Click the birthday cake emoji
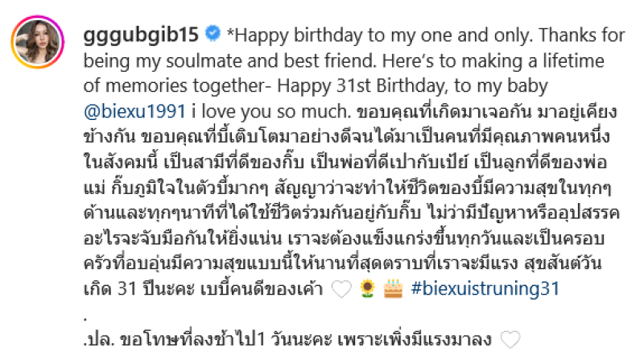The width and height of the screenshot is (644, 360). click(393, 288)
